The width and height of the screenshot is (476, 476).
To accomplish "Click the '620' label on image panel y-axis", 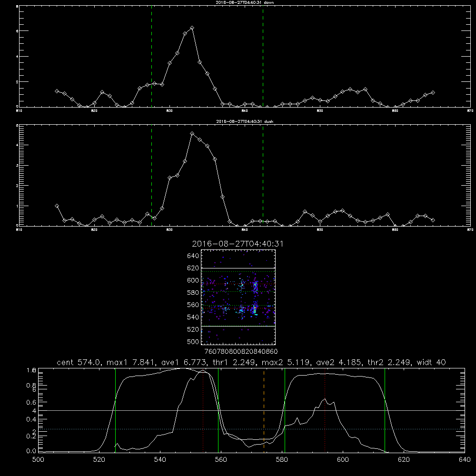I will click(193, 268).
